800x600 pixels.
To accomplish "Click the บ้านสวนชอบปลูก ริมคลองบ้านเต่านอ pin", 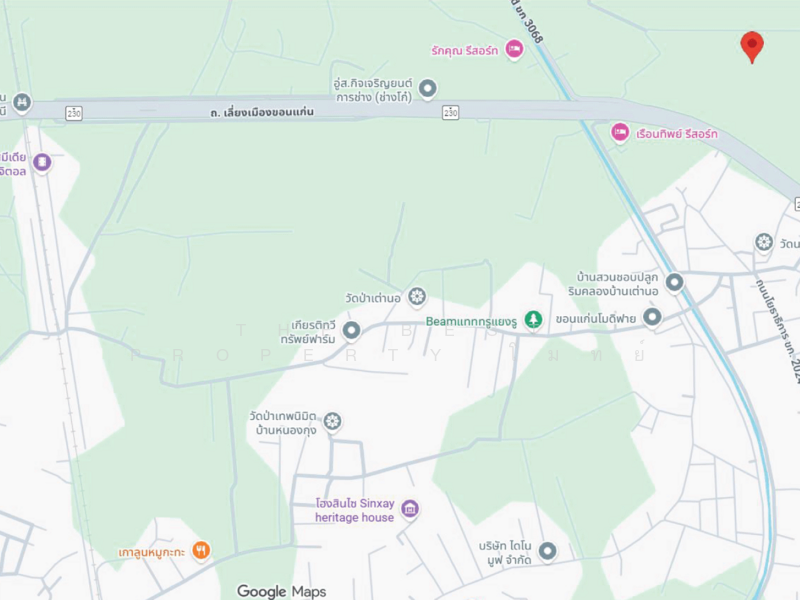I will tap(674, 282).
